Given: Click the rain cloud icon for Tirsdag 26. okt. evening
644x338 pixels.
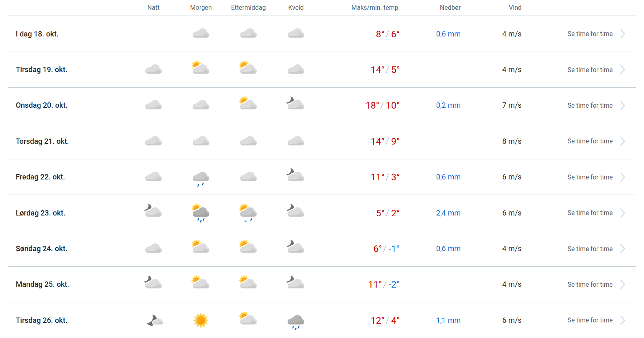Looking at the screenshot, I should [x=295, y=321].
